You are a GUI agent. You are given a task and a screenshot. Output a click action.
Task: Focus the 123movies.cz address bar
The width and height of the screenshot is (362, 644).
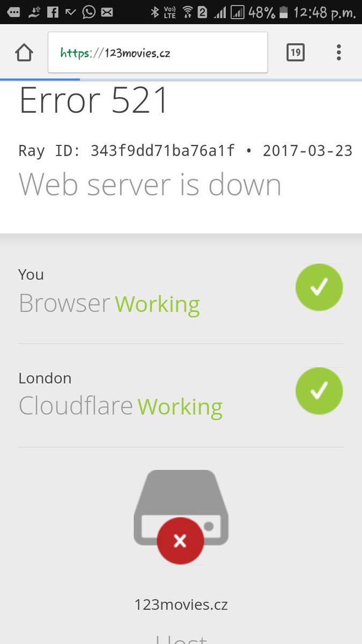pyautogui.click(x=158, y=53)
